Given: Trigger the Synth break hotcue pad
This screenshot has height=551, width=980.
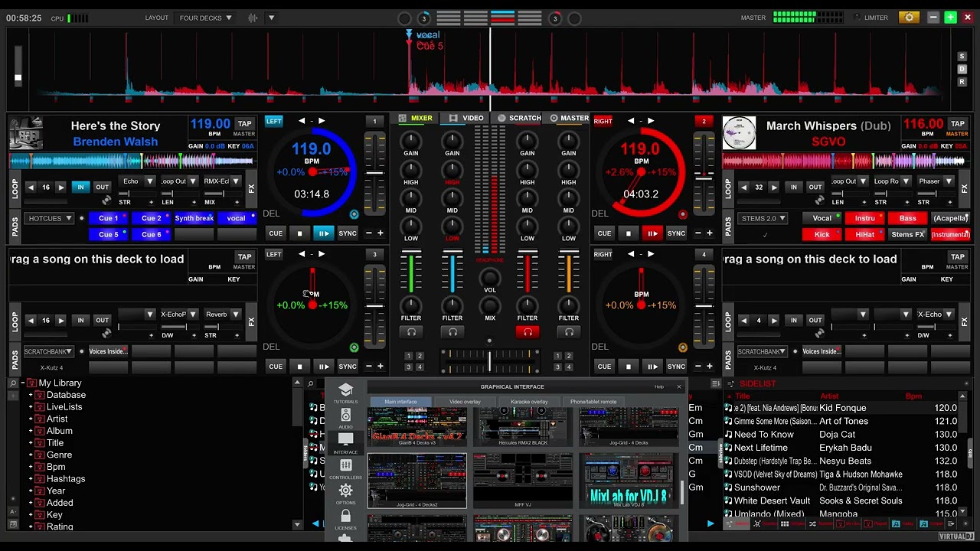Looking at the screenshot, I should (194, 218).
